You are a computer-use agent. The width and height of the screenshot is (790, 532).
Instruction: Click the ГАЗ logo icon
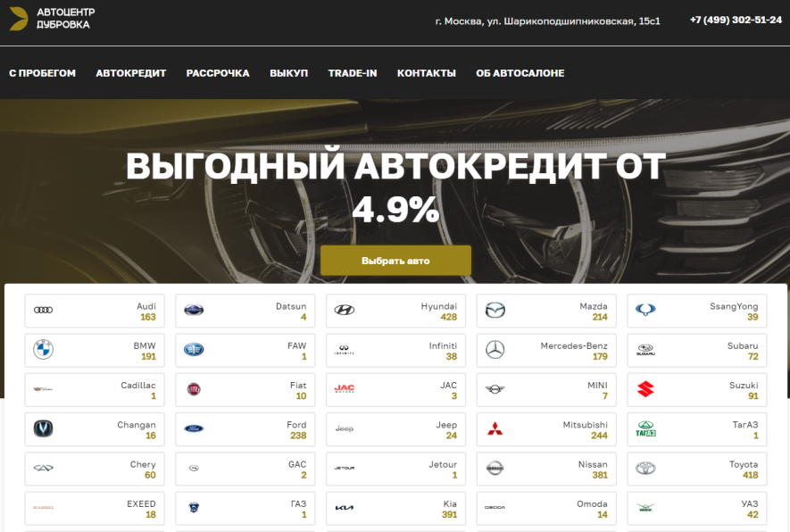coord(194,507)
